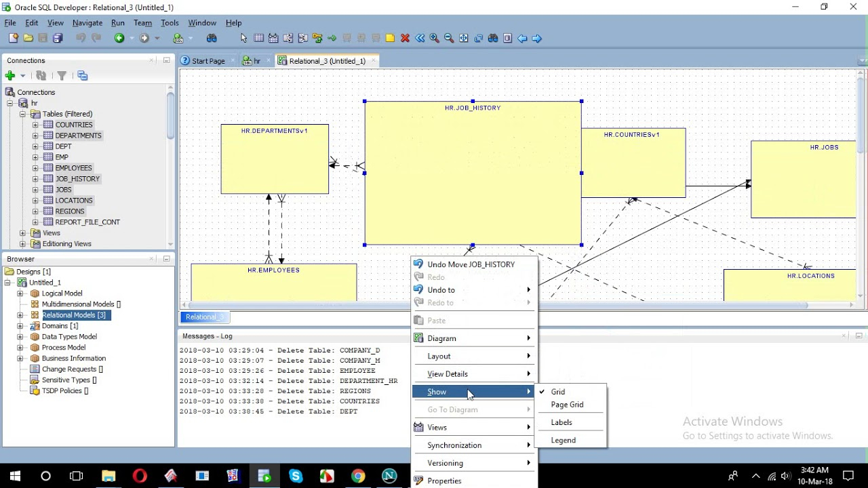Switch to the Start Page tab
Image resolution: width=868 pixels, height=488 pixels.
208,60
